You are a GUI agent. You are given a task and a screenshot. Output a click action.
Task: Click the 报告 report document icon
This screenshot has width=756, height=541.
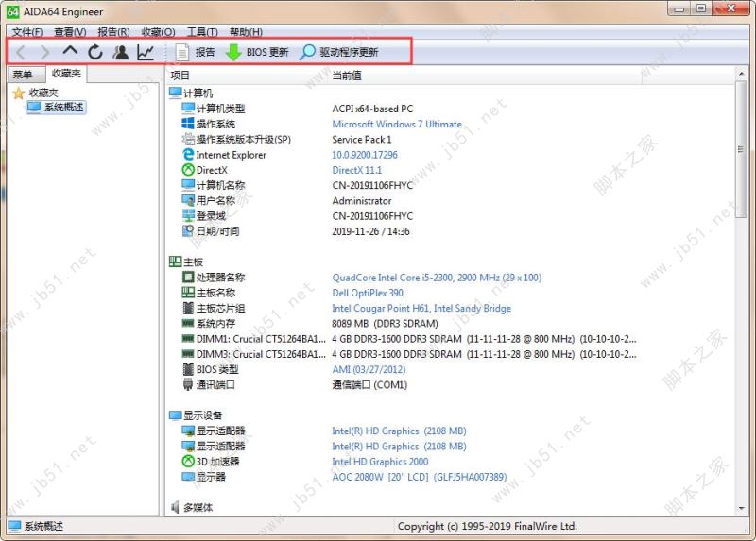click(182, 52)
